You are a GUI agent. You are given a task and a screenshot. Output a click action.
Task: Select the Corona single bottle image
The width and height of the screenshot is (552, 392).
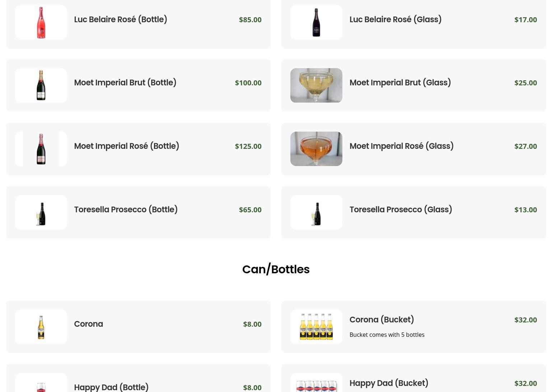tap(41, 327)
